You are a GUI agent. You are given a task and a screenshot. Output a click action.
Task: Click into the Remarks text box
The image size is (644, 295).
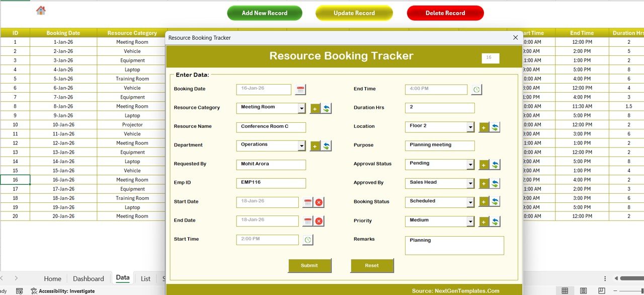click(x=454, y=246)
